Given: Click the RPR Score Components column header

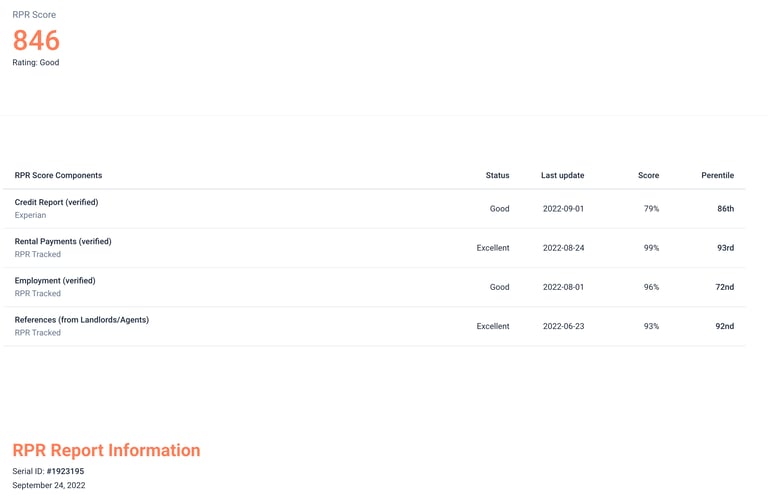Looking at the screenshot, I should point(58,175).
